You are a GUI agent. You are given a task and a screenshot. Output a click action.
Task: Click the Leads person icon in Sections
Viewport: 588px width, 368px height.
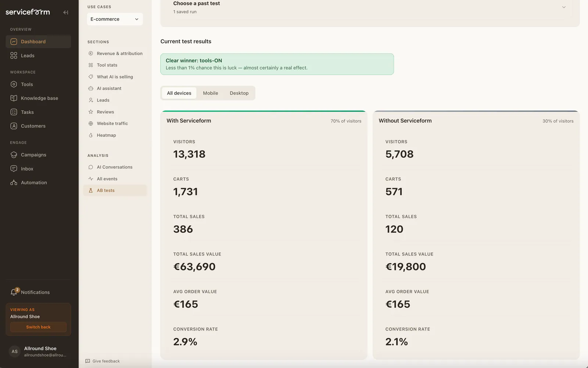coord(91,100)
